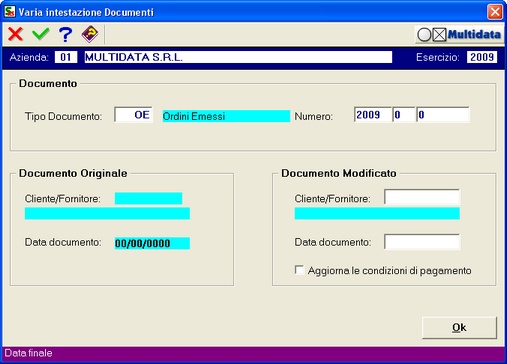507x364 pixels.
Task: Click the original date value 00/00/0000
Action: [152, 243]
